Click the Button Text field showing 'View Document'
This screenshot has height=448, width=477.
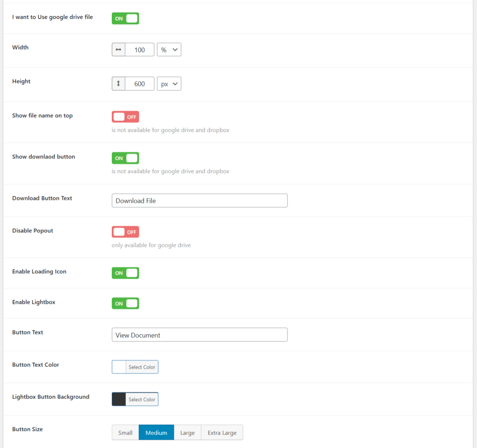click(199, 334)
